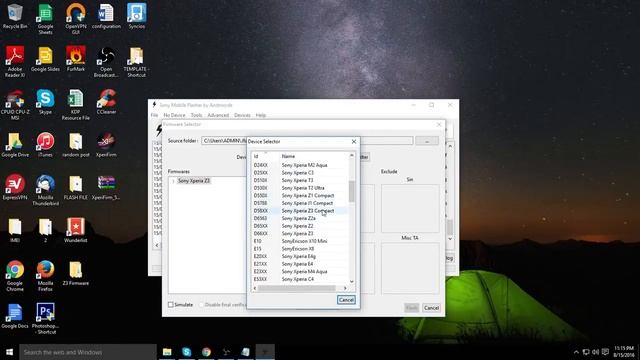This screenshot has height=360, width=640.
Task: Click Cancel in Firmware Selector window
Action: point(431,308)
